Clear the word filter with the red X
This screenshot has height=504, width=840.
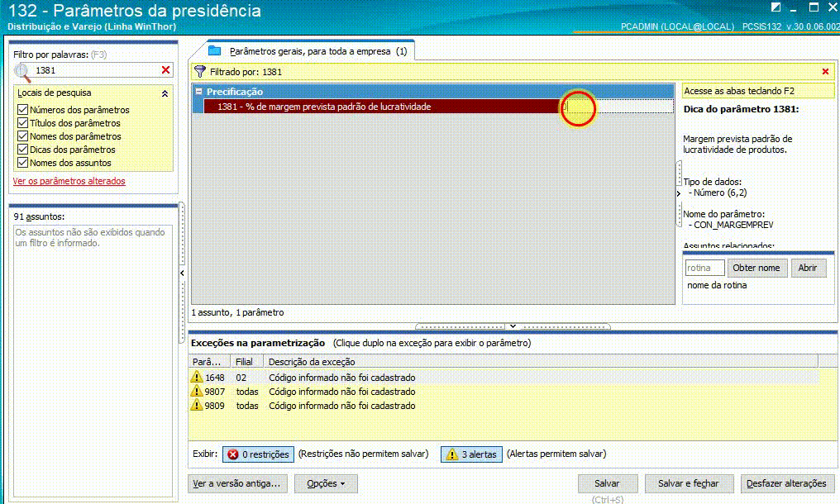pos(165,70)
